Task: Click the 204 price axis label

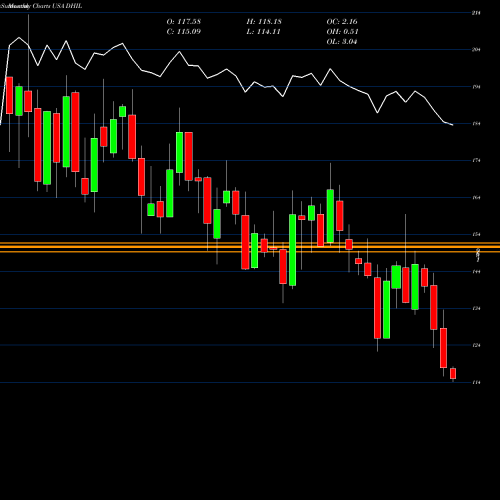Action: point(476,50)
